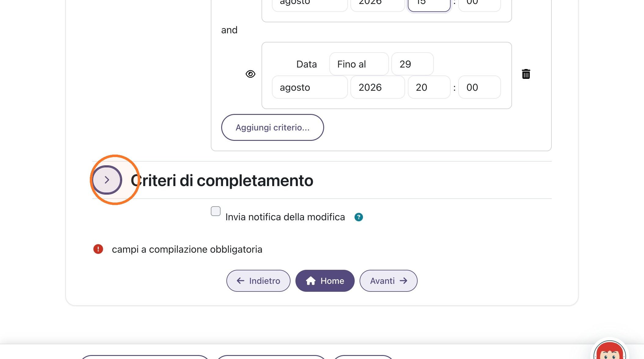Open the minute dropdown in Fino al row
The image size is (644, 359).
coord(480,87)
